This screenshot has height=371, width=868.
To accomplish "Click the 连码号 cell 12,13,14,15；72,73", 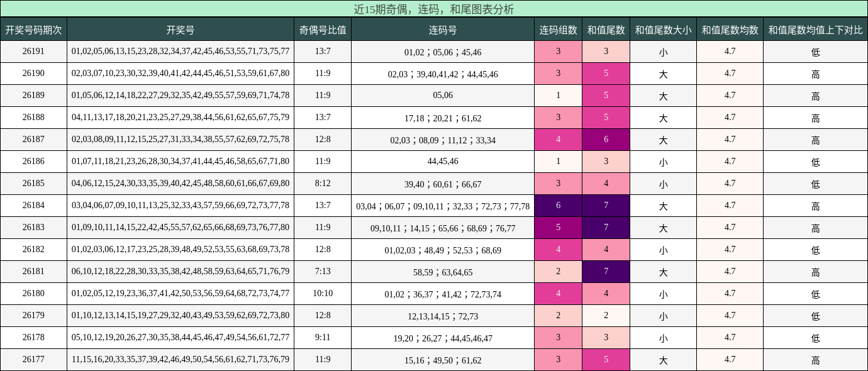I will 443,316.
